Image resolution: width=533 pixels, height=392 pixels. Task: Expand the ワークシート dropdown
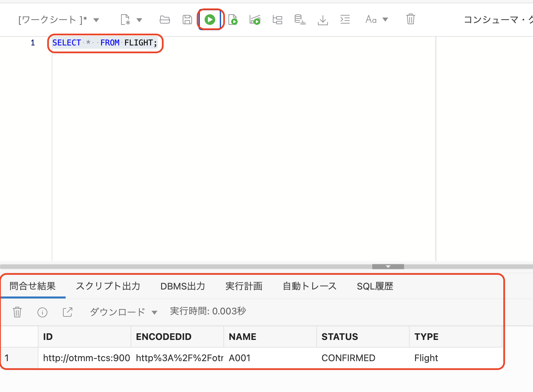pyautogui.click(x=96, y=20)
